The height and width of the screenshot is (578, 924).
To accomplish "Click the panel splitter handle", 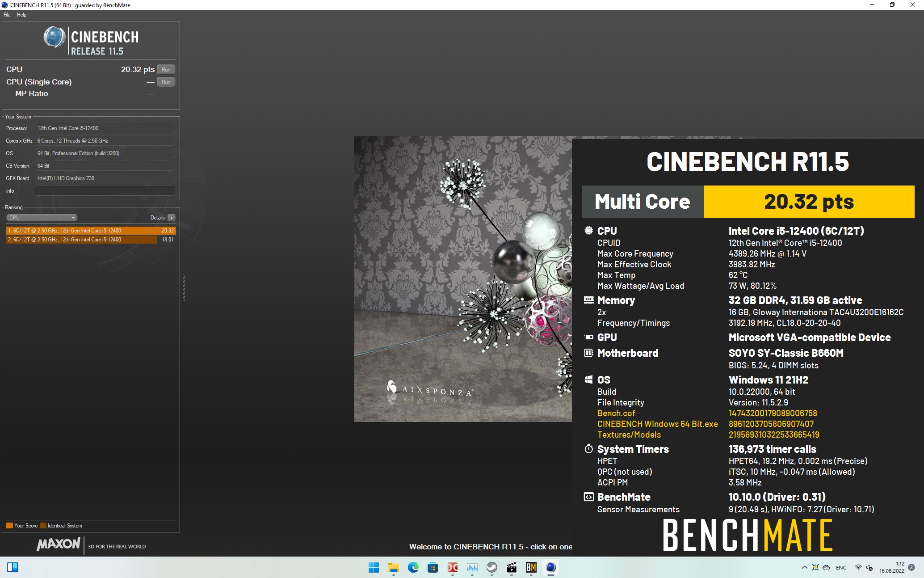I will [x=184, y=288].
